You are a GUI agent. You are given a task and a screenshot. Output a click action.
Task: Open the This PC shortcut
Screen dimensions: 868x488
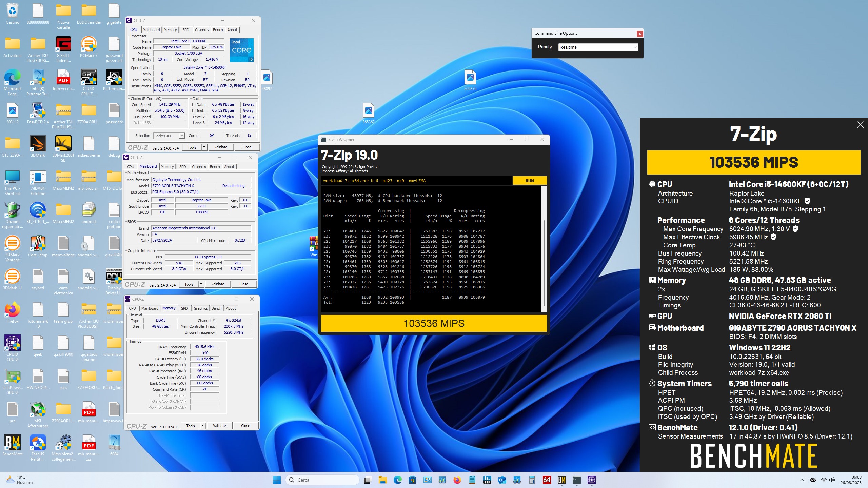[13, 182]
